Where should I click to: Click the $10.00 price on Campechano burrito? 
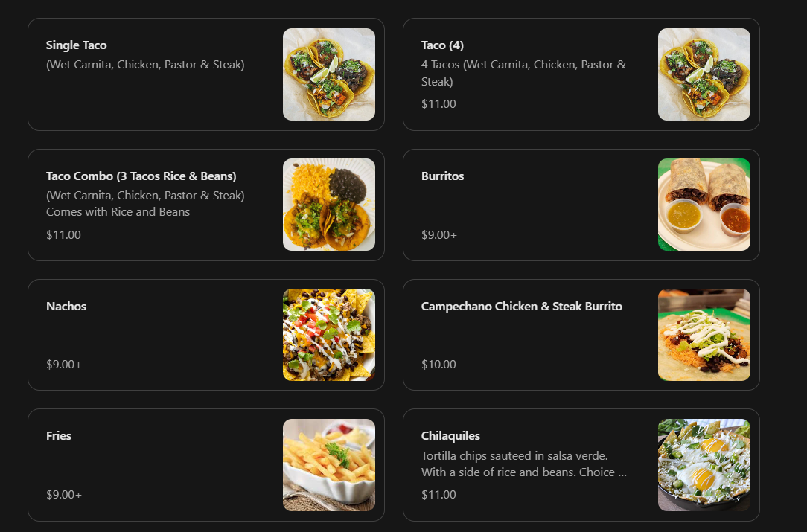[x=438, y=365]
